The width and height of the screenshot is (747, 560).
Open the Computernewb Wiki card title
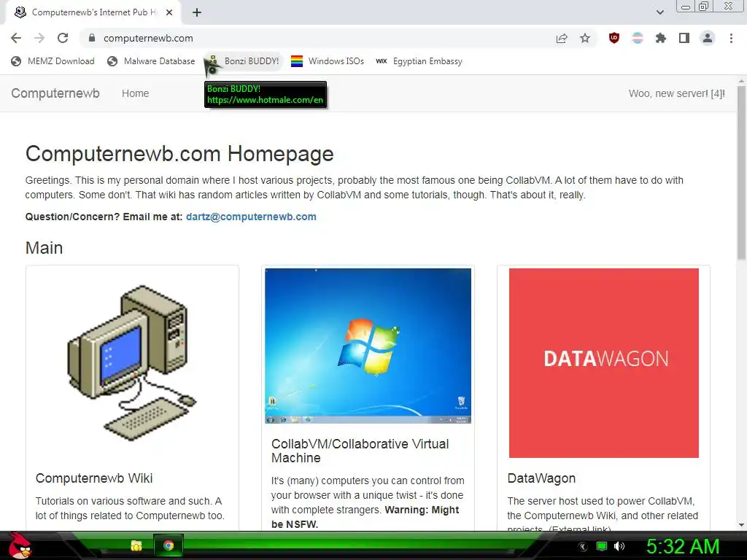tap(94, 478)
